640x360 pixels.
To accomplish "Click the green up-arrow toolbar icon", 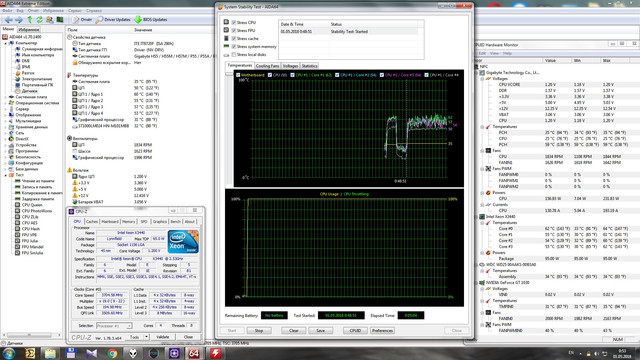I will 29,20.
